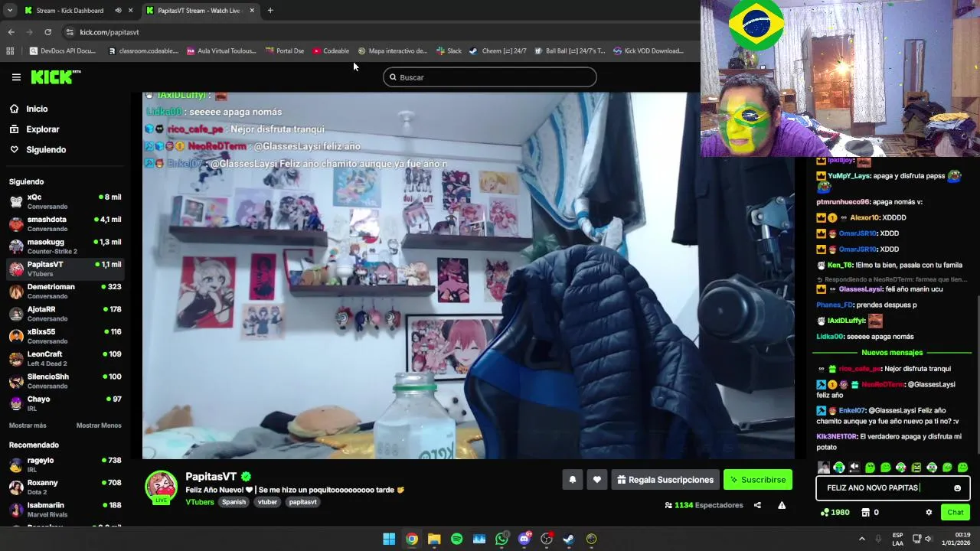Pick the crying headphones emote in quick bar
Image resolution: width=980 pixels, height=551 pixels.
[839, 468]
